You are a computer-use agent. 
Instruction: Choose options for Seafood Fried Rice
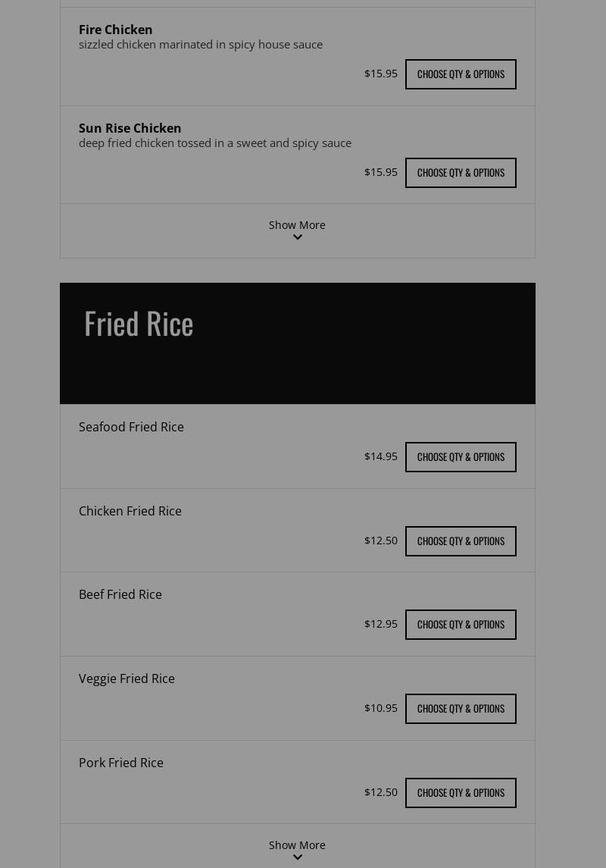pyautogui.click(x=461, y=457)
